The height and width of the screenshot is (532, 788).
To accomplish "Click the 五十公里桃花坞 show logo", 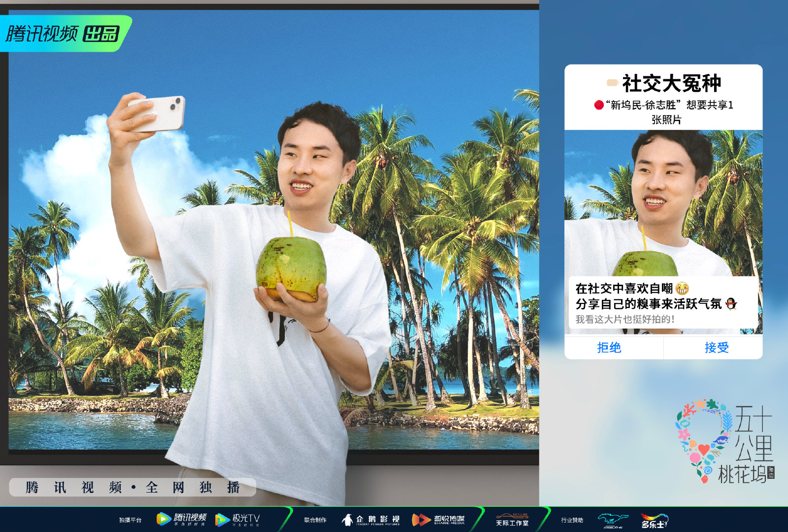I will (725, 442).
